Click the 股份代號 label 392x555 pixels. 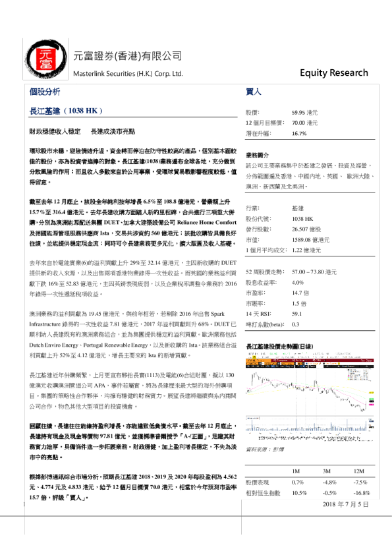click(x=259, y=219)
